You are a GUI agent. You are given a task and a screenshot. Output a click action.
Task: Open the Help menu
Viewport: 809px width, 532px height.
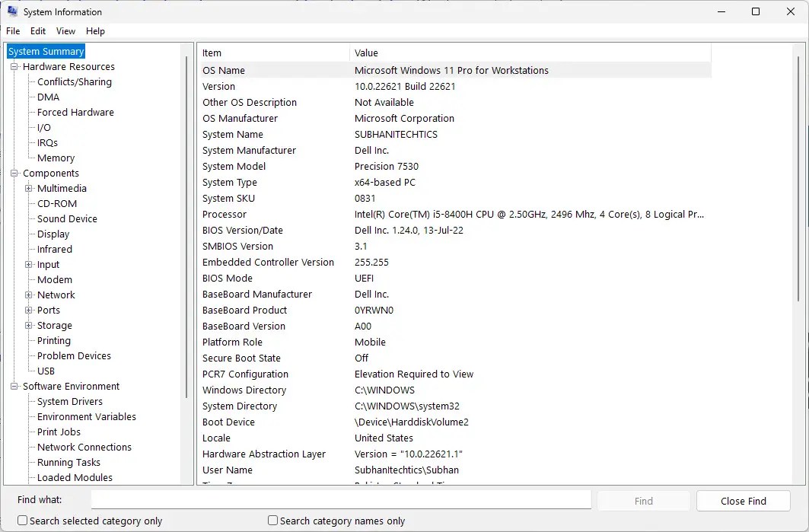95,31
